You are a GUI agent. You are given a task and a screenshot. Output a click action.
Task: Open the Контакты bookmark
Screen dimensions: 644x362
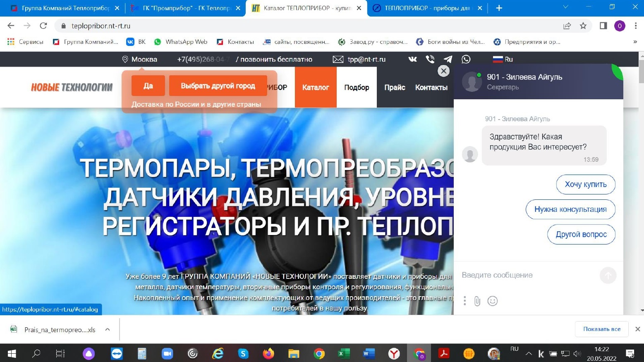click(x=235, y=42)
